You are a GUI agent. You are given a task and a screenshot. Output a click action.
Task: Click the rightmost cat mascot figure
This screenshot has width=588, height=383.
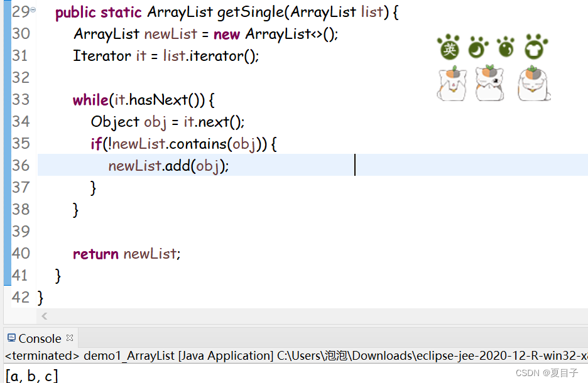coord(533,84)
